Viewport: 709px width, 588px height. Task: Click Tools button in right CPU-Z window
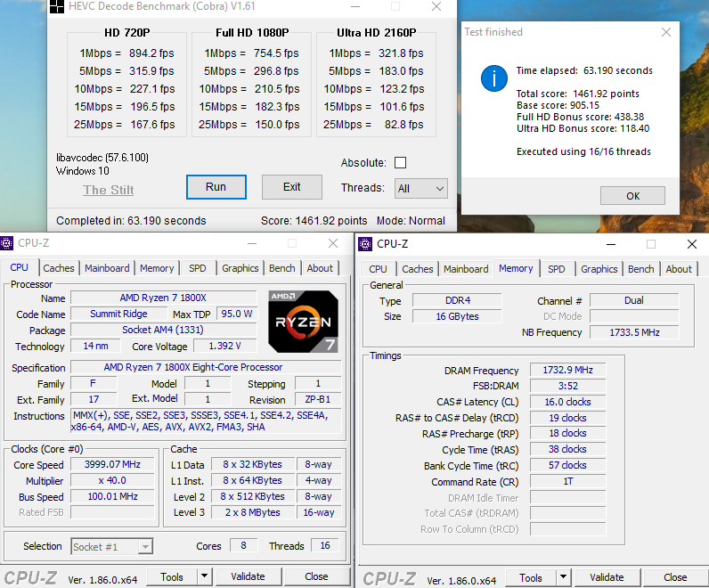(x=530, y=577)
